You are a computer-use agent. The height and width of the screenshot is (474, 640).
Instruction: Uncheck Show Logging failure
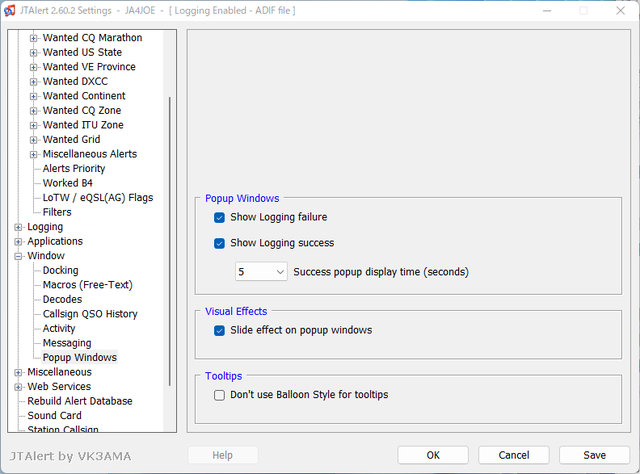pyautogui.click(x=219, y=217)
